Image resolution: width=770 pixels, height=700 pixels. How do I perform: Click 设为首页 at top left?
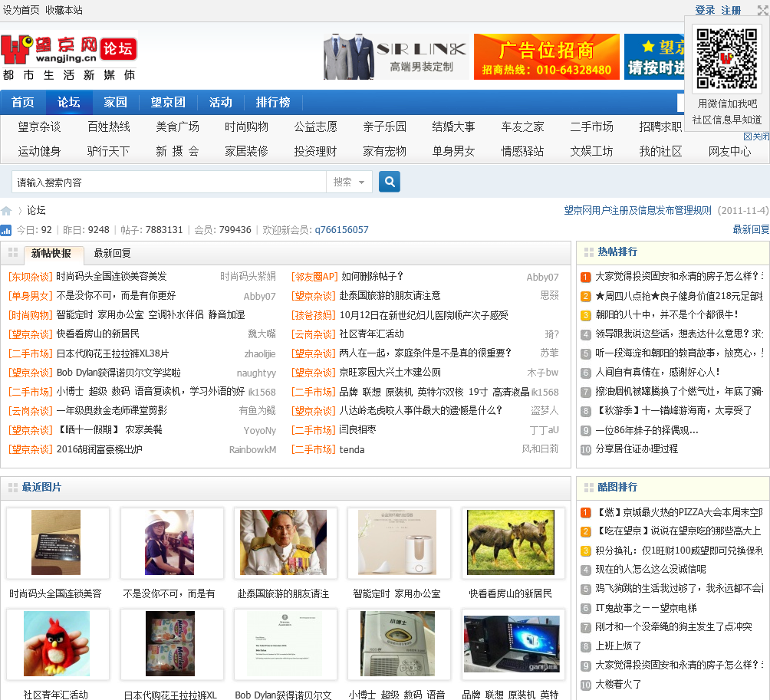tap(21, 10)
